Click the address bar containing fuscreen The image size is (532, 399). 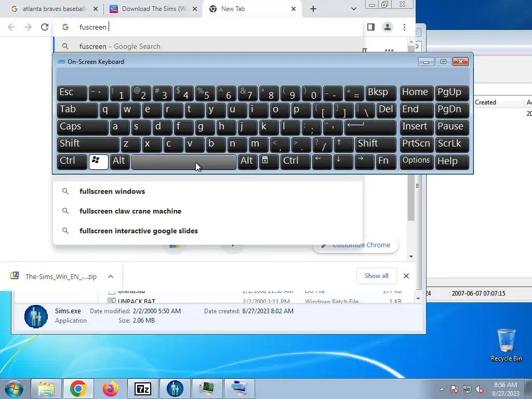click(208, 27)
